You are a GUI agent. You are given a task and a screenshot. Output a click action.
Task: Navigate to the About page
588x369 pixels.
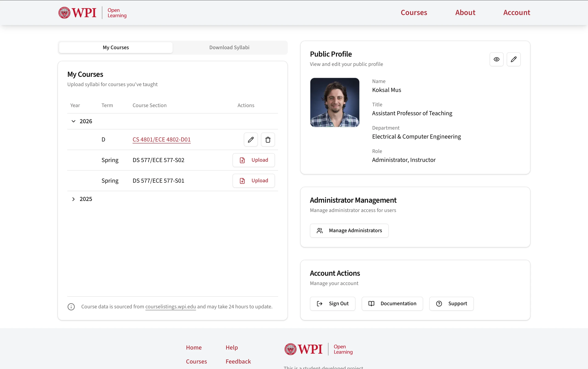[x=465, y=12]
